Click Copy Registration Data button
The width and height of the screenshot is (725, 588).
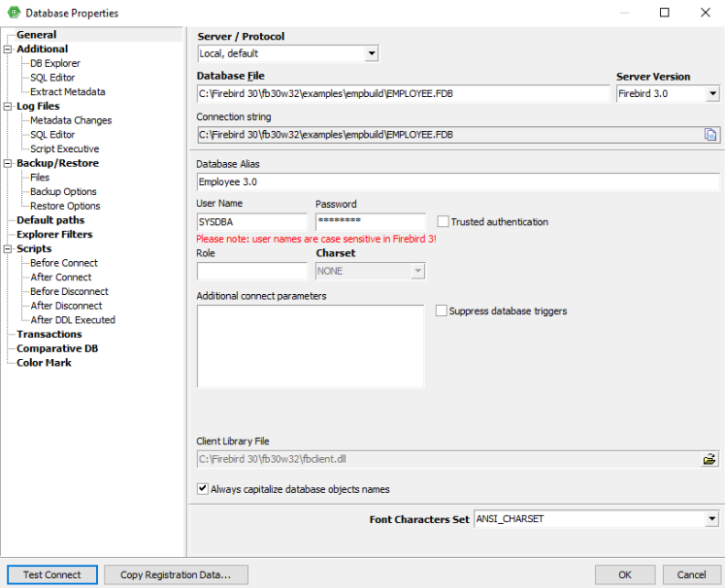[176, 574]
